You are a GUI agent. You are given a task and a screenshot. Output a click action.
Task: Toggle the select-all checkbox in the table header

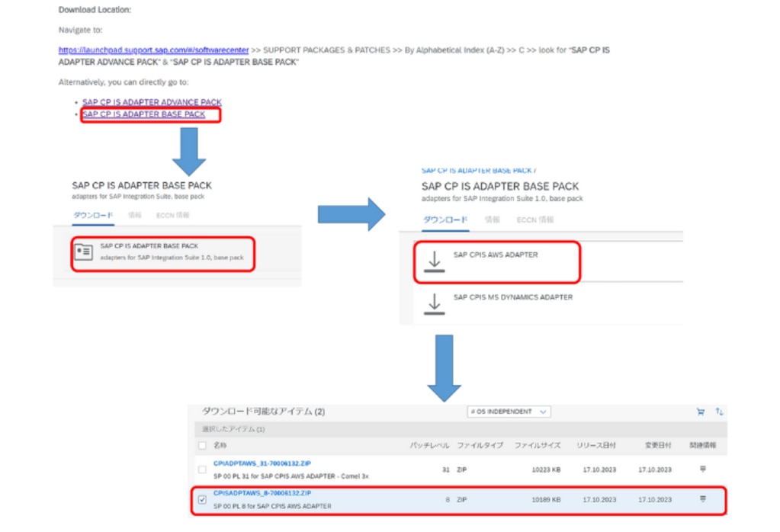point(202,445)
